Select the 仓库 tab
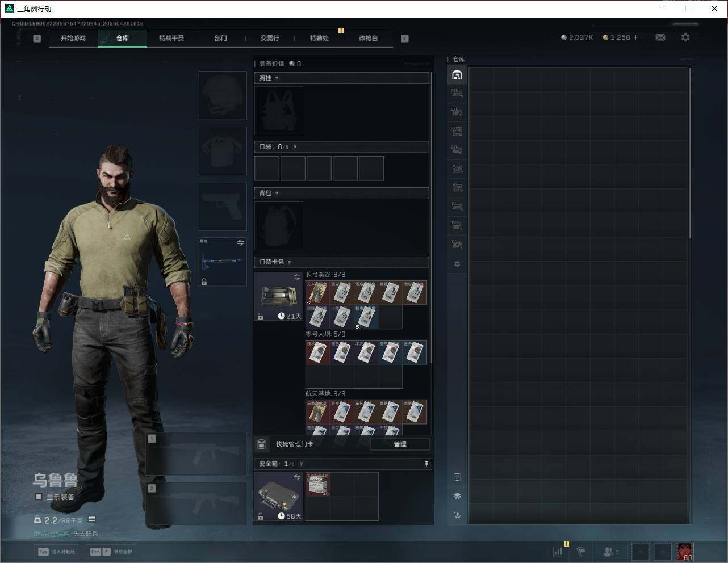This screenshot has width=728, height=563. [x=123, y=38]
